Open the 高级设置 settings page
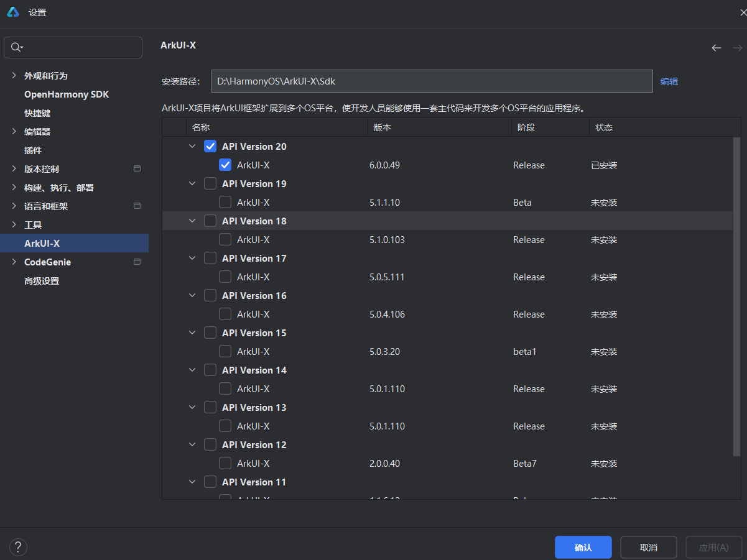 coord(42,281)
